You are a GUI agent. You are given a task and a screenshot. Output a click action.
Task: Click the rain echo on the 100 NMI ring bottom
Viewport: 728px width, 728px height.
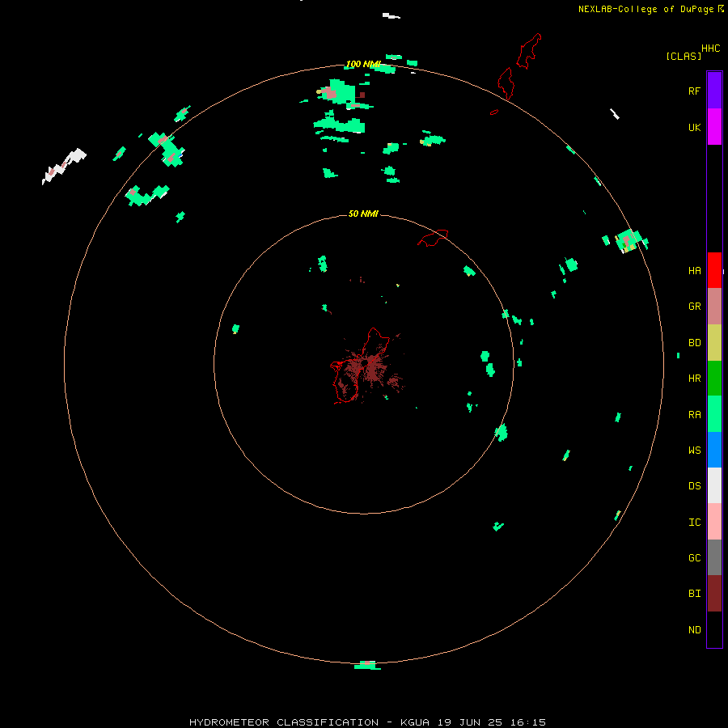pyautogui.click(x=367, y=665)
